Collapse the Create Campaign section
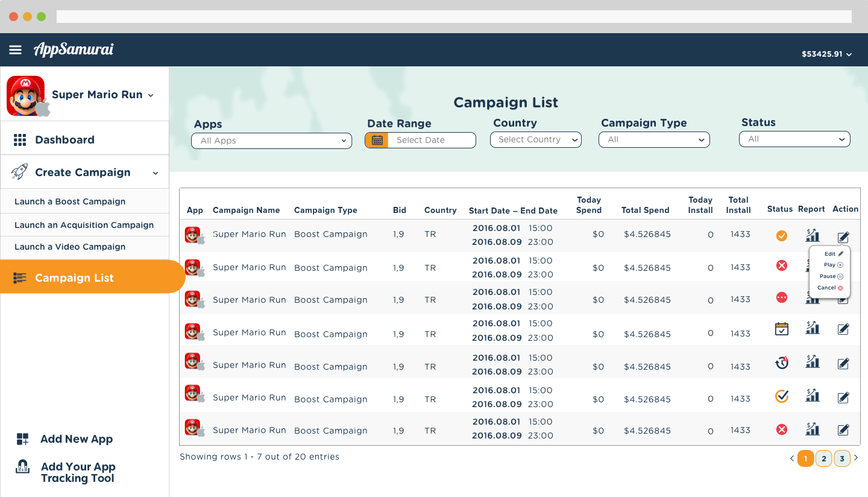868x497 pixels. point(156,173)
